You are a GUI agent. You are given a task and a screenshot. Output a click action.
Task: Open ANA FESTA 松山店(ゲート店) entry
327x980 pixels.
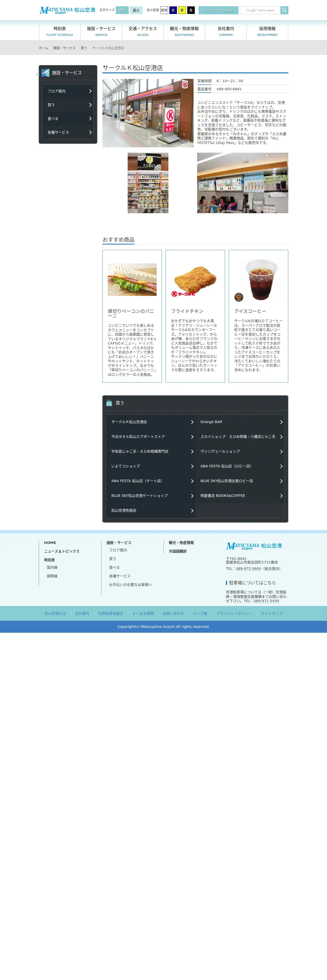151,481
